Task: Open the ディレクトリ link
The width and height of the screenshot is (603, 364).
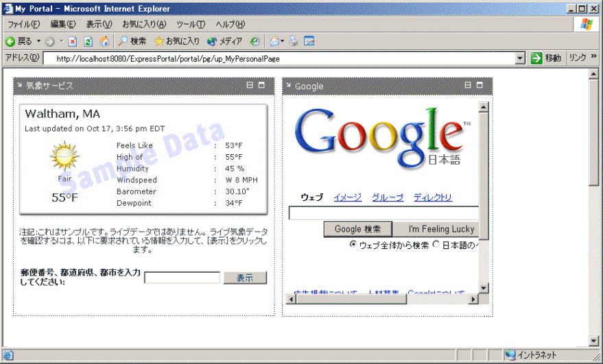Action: pos(433,197)
